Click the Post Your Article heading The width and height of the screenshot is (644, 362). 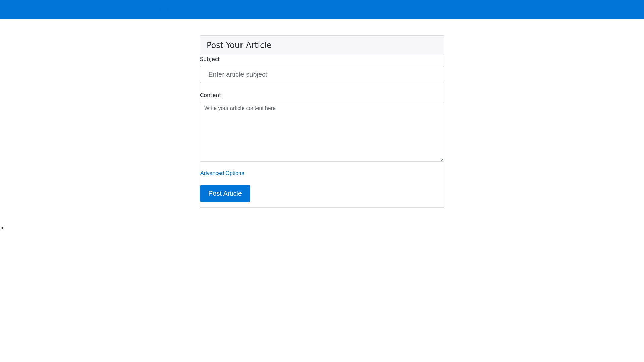[x=239, y=45]
